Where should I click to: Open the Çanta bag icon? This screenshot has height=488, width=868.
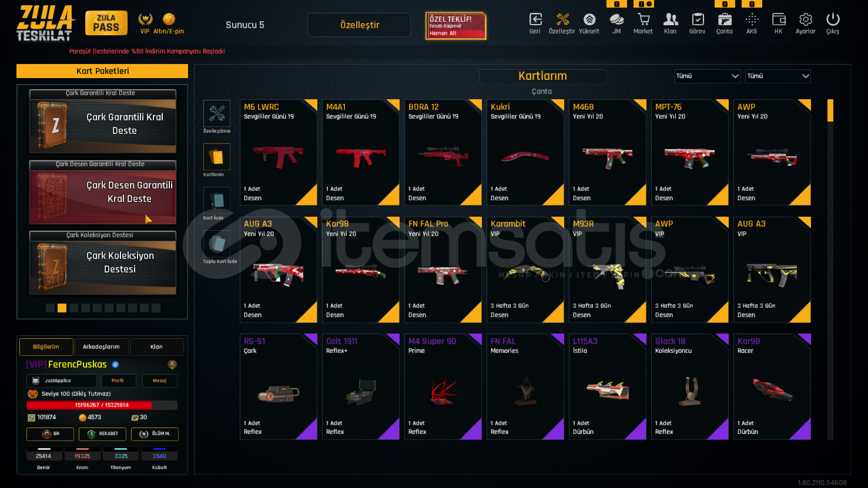pos(725,20)
